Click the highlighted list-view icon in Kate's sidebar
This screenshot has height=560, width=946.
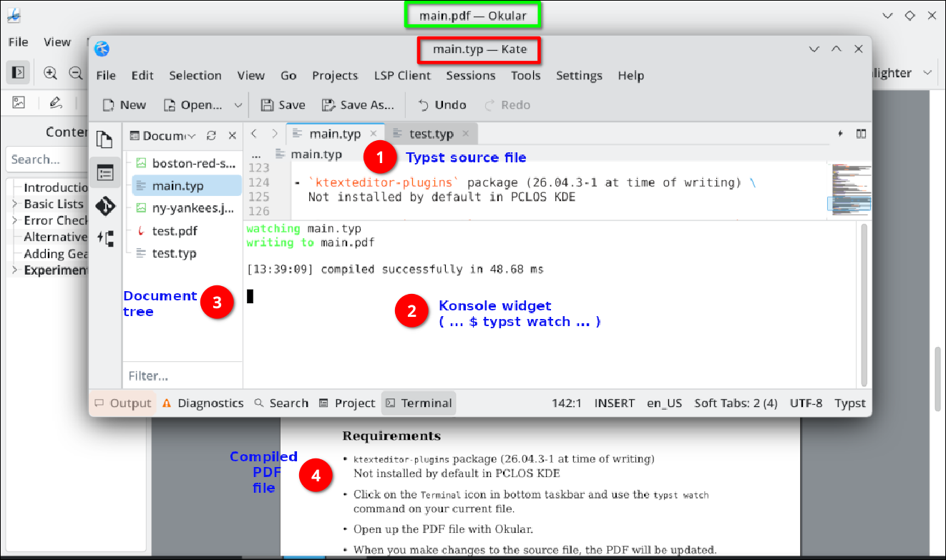click(x=105, y=172)
